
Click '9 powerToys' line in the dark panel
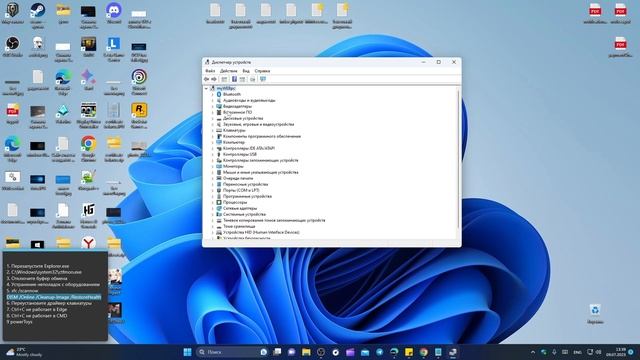point(19,322)
